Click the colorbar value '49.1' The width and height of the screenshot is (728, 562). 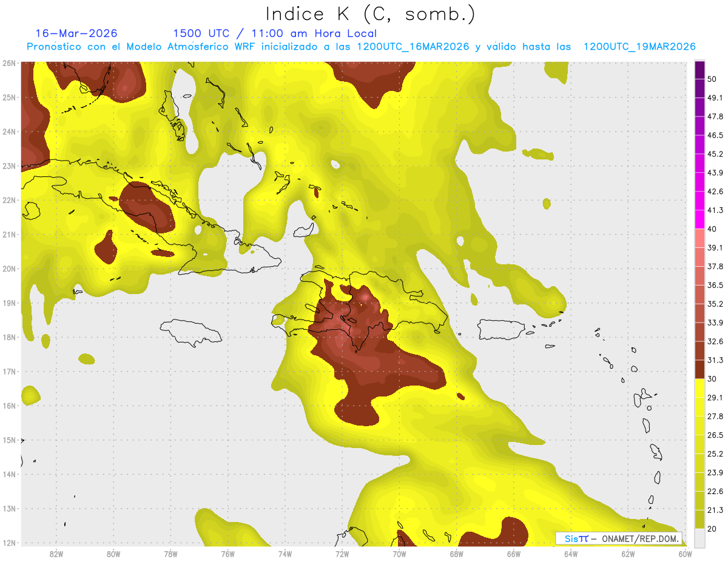[715, 98]
